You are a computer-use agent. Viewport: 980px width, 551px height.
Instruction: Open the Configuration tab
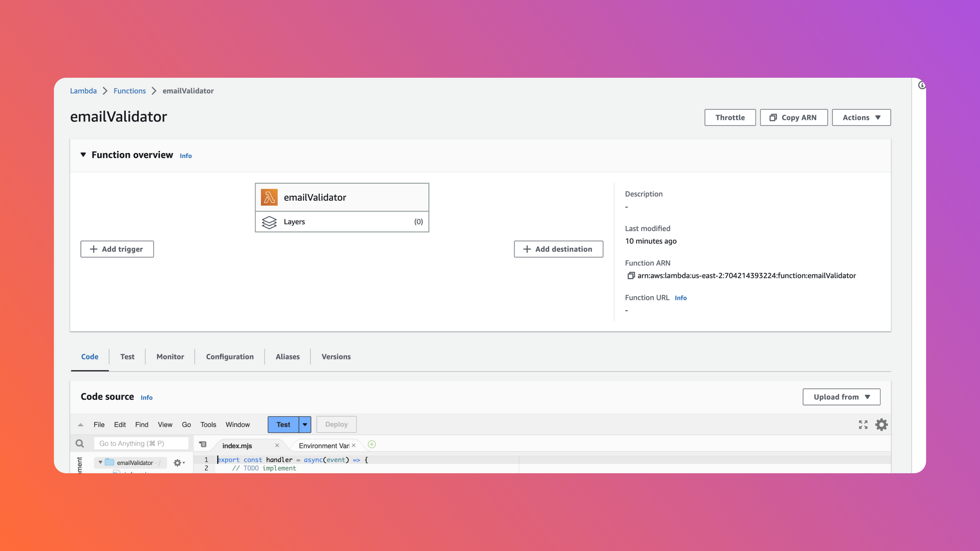tap(230, 357)
